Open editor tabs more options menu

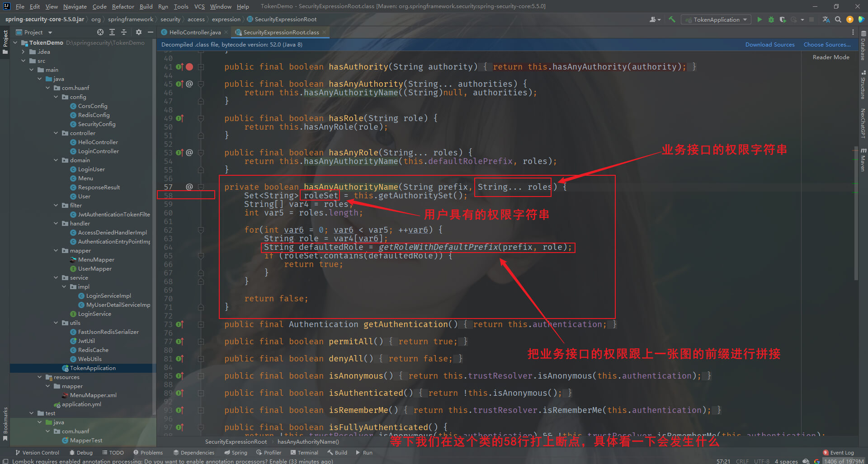[853, 32]
